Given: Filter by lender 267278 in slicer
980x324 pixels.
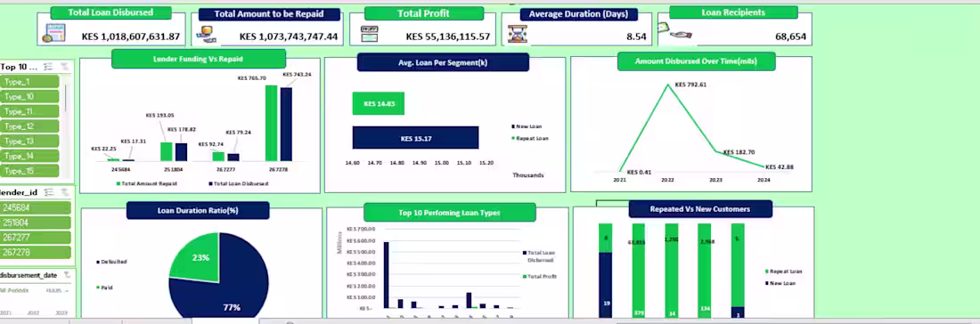Looking at the screenshot, I should [x=35, y=252].
